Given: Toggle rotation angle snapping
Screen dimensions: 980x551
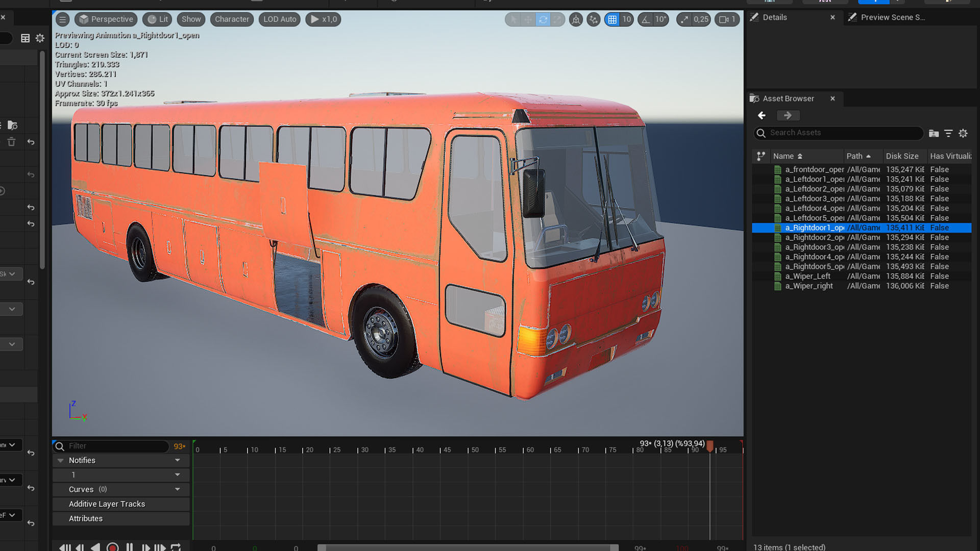Looking at the screenshot, I should pos(646,19).
